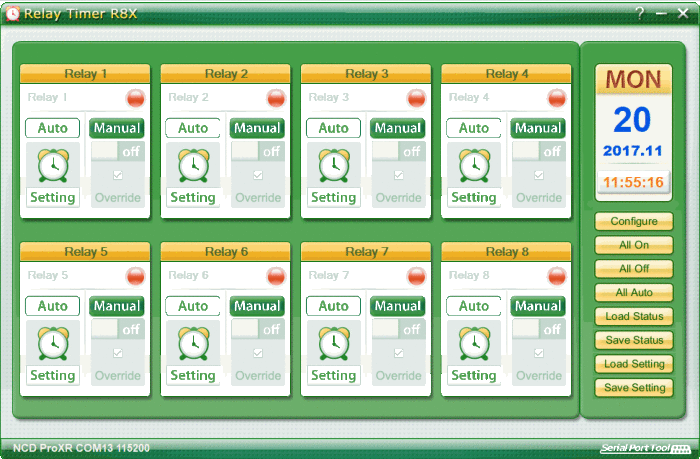Open the Setting button for Relay 1

(x=53, y=197)
